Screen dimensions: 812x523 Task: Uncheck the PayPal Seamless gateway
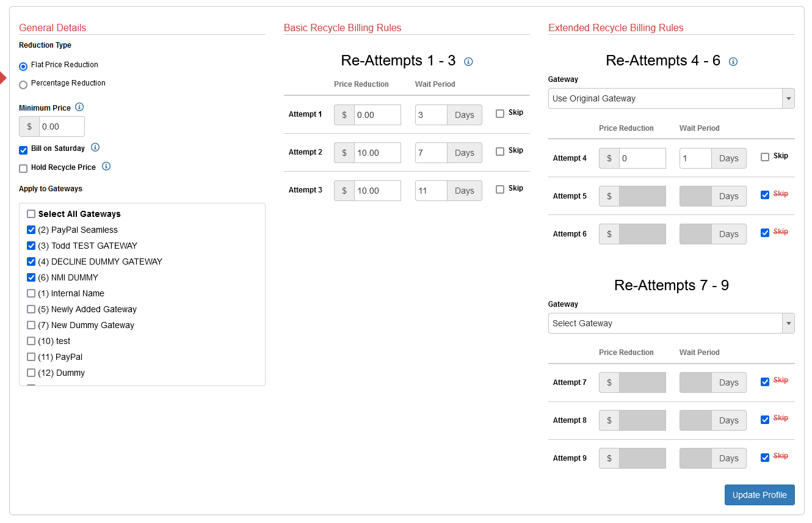(x=31, y=230)
